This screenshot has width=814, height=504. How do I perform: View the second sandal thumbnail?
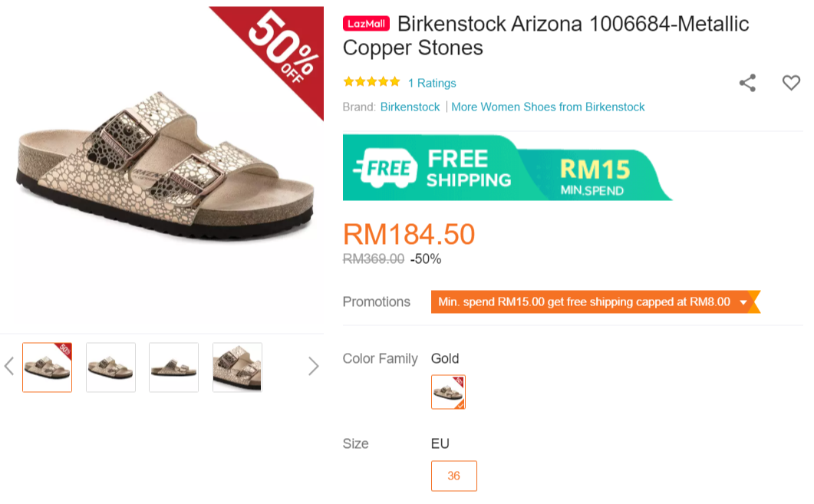pos(111,367)
